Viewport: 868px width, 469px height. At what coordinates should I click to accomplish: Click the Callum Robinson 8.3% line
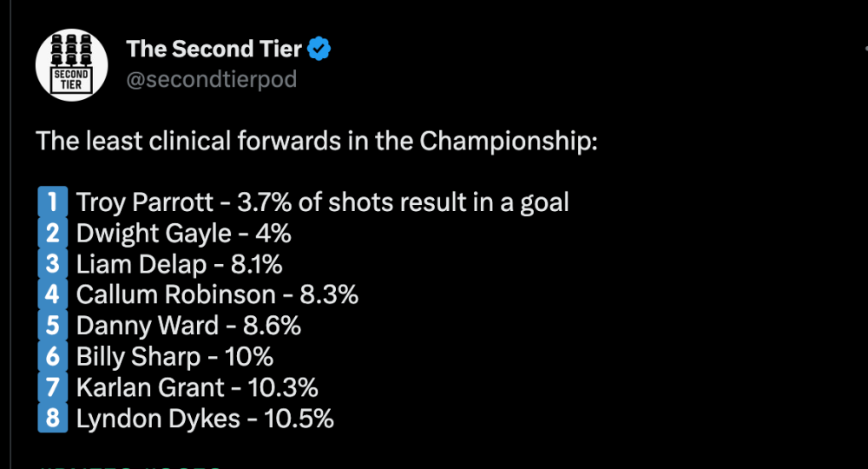click(217, 295)
